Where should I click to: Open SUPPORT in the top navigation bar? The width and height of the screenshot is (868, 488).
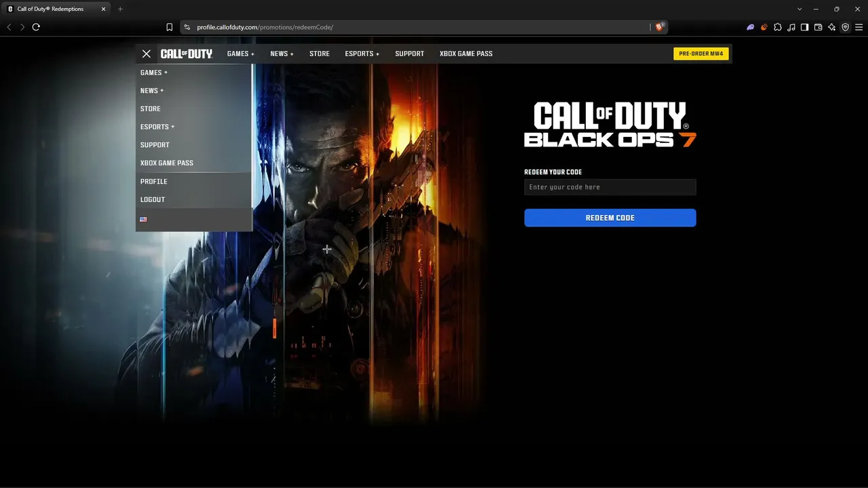click(410, 54)
